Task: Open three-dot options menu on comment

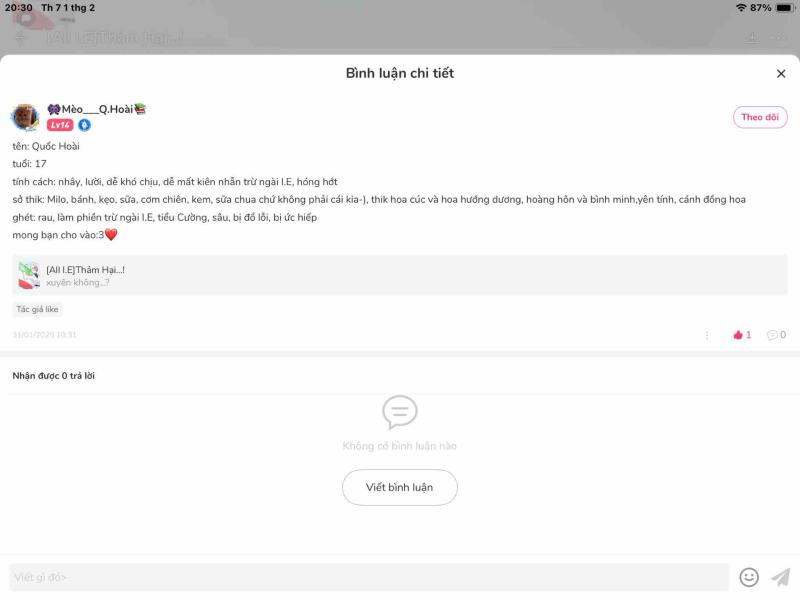Action: tap(707, 335)
